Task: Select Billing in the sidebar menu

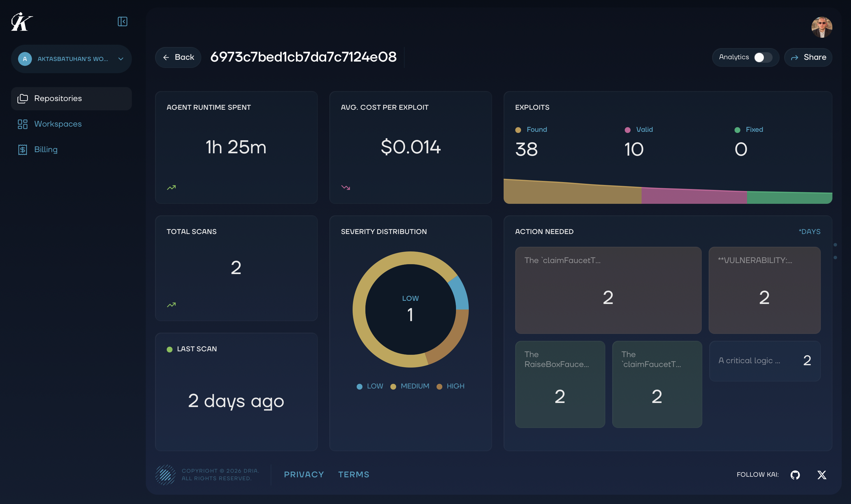Action: pyautogui.click(x=46, y=150)
